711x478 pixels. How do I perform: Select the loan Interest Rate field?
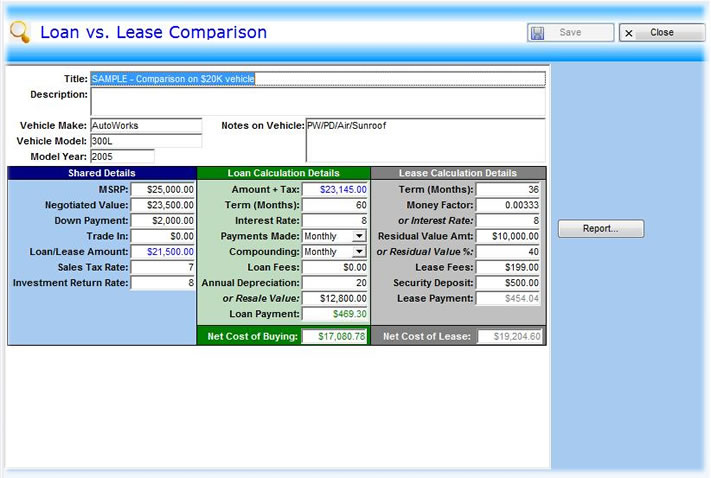(x=334, y=220)
